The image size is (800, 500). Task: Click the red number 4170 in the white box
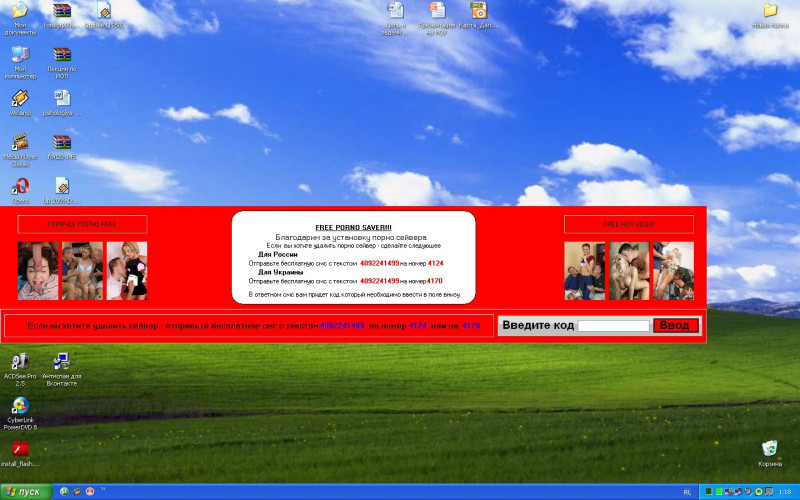(435, 281)
